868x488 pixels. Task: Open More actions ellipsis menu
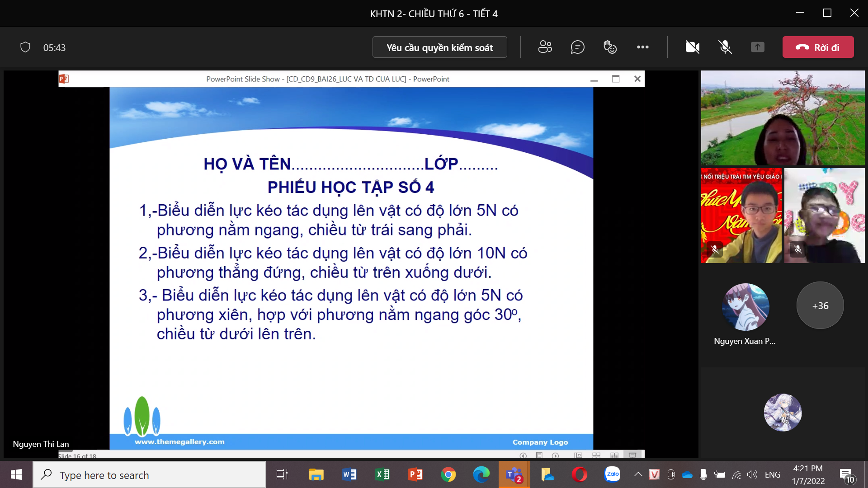point(642,47)
